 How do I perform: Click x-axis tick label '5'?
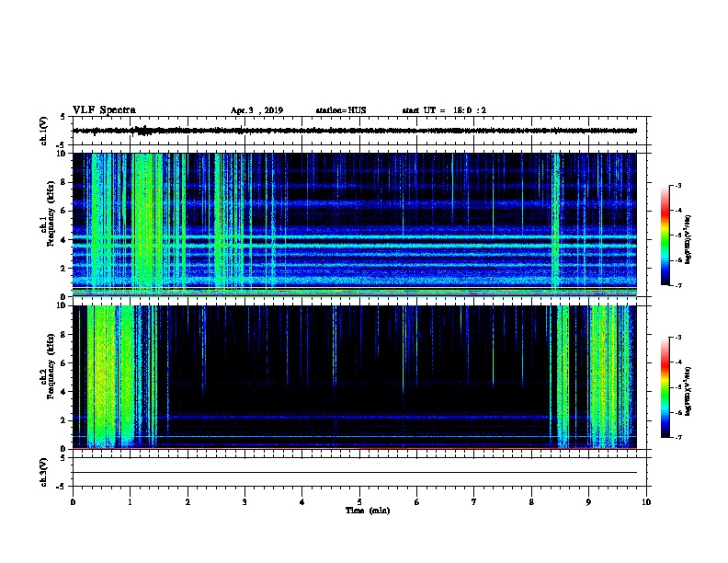tap(359, 502)
